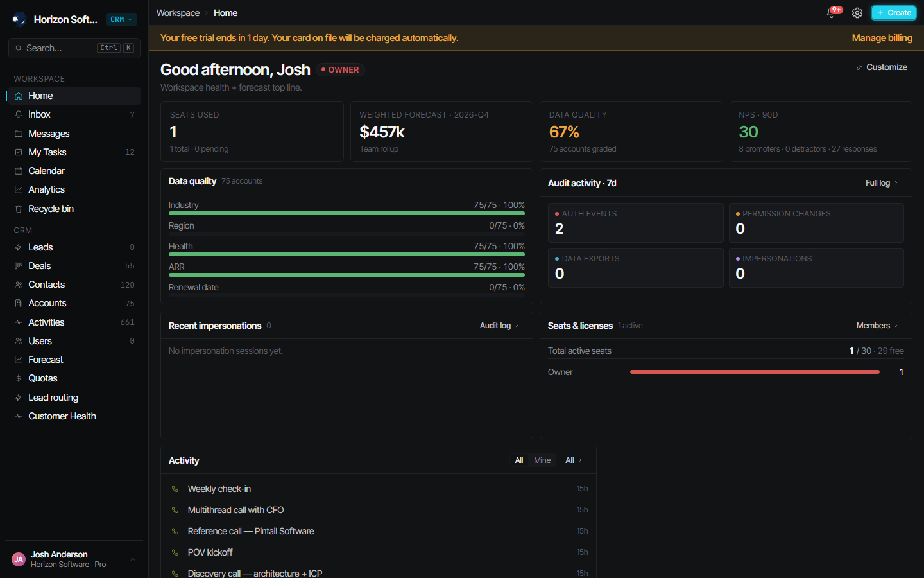
Task: Click the Calendar sidebar icon
Action: 19,171
